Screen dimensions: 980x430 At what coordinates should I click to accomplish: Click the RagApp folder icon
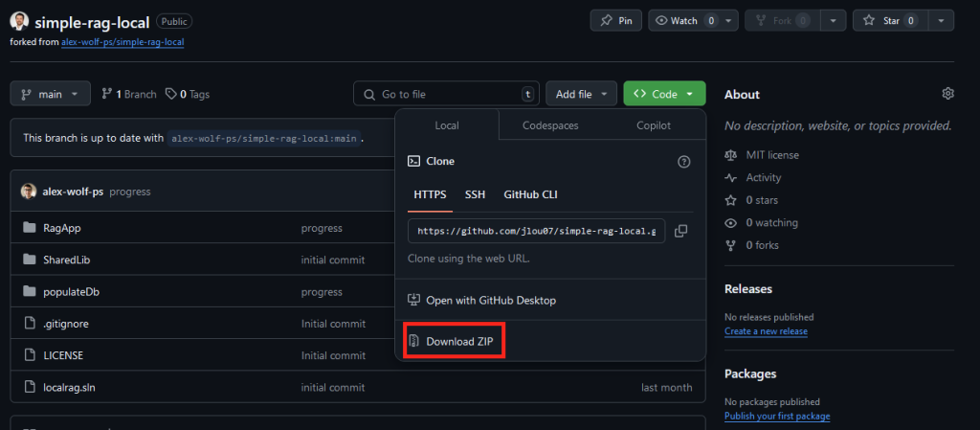pos(29,228)
